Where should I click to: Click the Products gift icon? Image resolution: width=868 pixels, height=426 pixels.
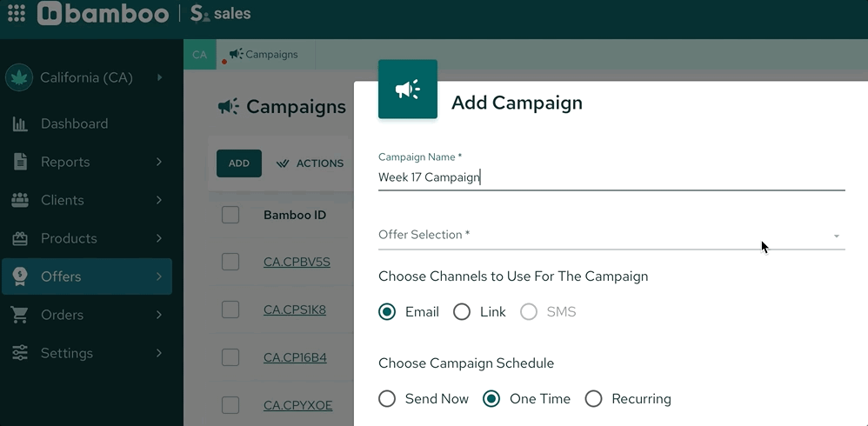coord(20,238)
